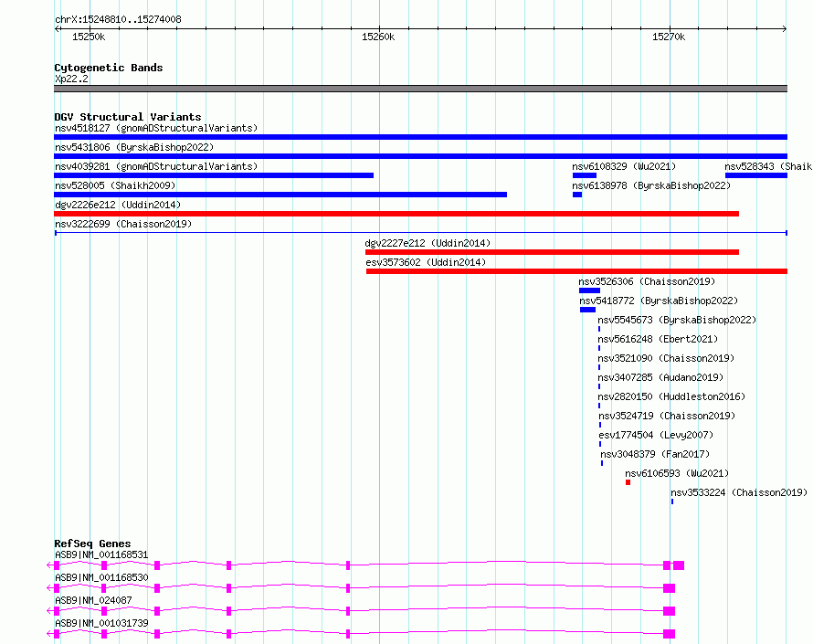The width and height of the screenshot is (813, 644).
Task: Click the nsv6106593 Wu2021 label
Action: coord(677,473)
